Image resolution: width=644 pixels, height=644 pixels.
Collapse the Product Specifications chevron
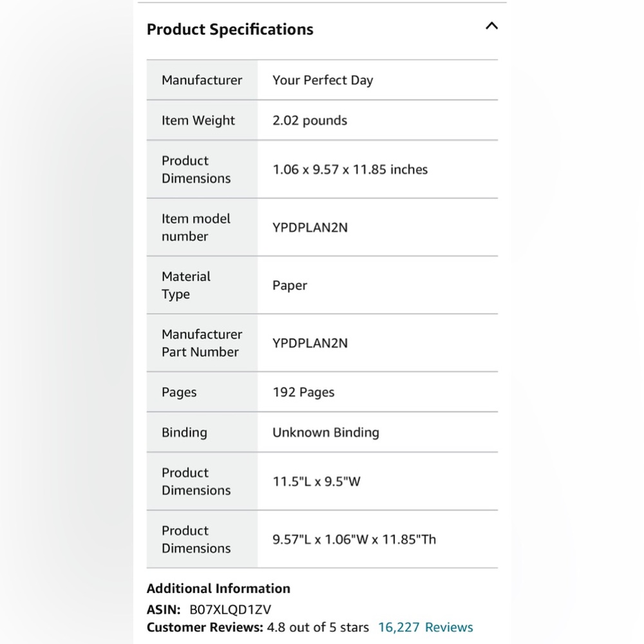pyautogui.click(x=491, y=26)
